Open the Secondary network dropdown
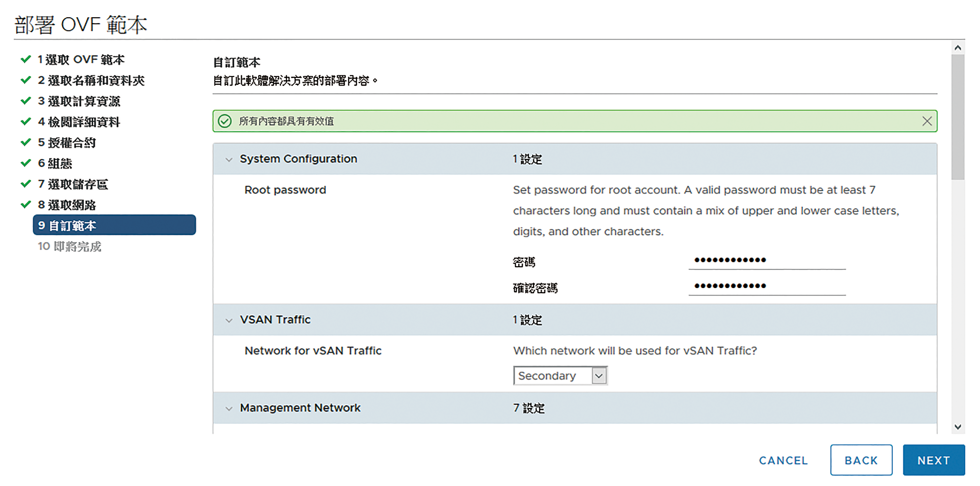 coord(560,376)
